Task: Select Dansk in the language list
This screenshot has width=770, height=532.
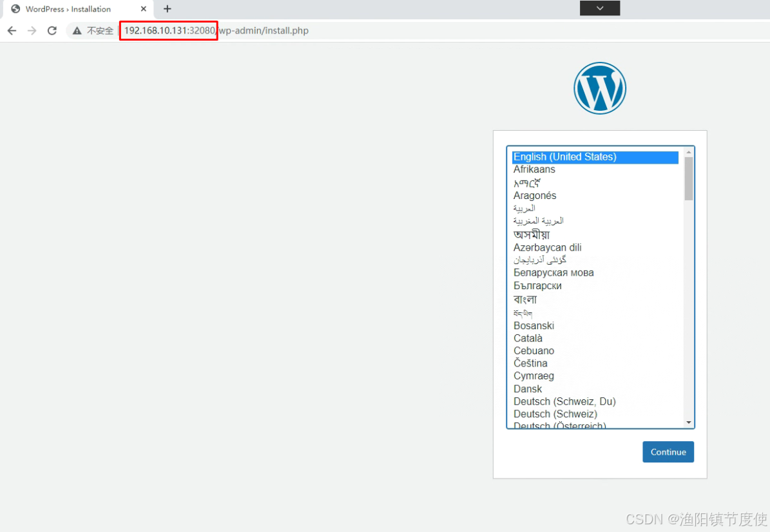Action: point(595,388)
